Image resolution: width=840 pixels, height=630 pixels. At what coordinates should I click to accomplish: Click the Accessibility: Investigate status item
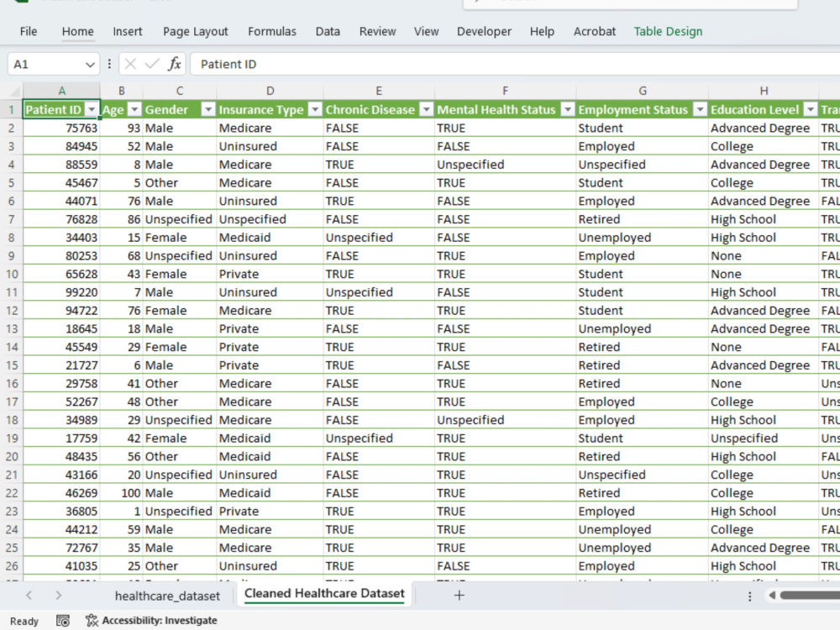click(x=152, y=621)
